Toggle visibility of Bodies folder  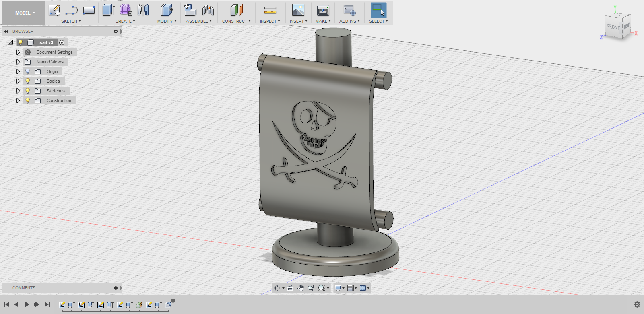(28, 81)
